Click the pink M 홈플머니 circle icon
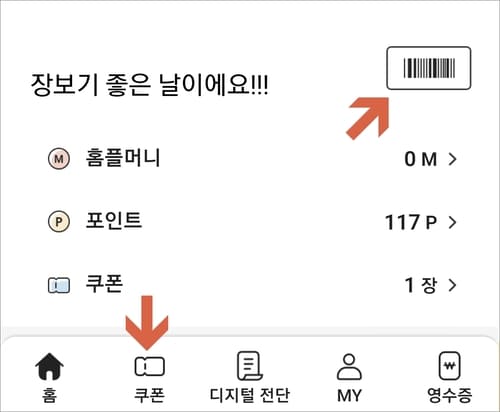The height and width of the screenshot is (412, 500). point(59,159)
